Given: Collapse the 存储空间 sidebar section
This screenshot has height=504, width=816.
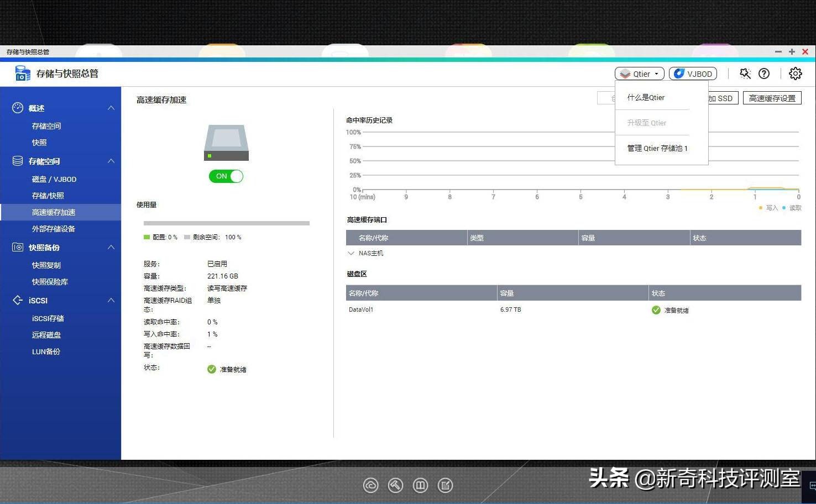Looking at the screenshot, I should point(112,161).
